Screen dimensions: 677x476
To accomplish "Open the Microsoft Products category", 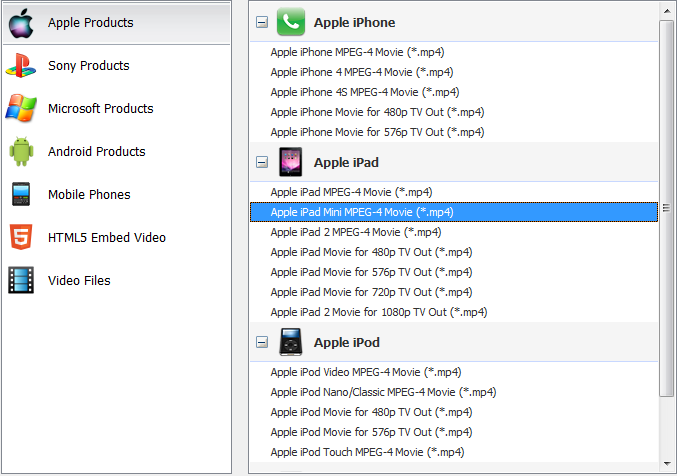I will 117,108.
